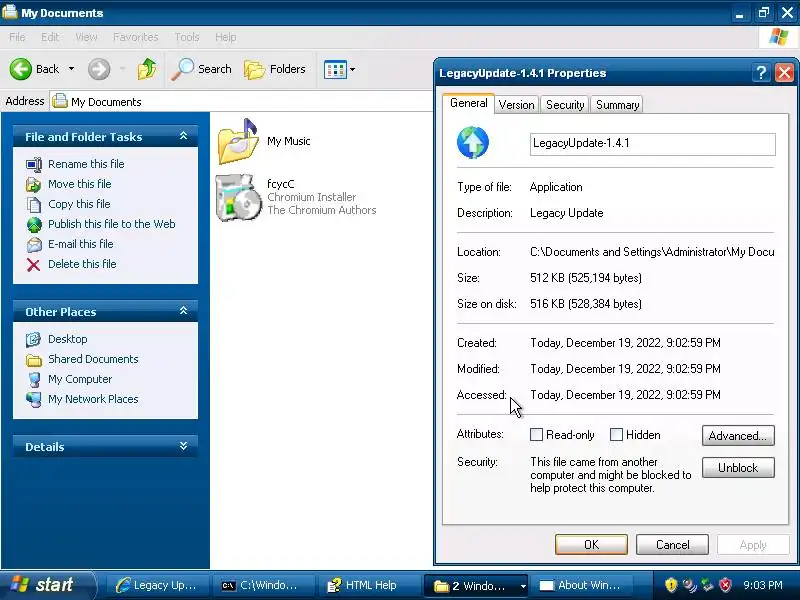Switch to the C:\Windows command prompt taskbar item
Viewport: 800px width, 600px height.
[x=263, y=585]
